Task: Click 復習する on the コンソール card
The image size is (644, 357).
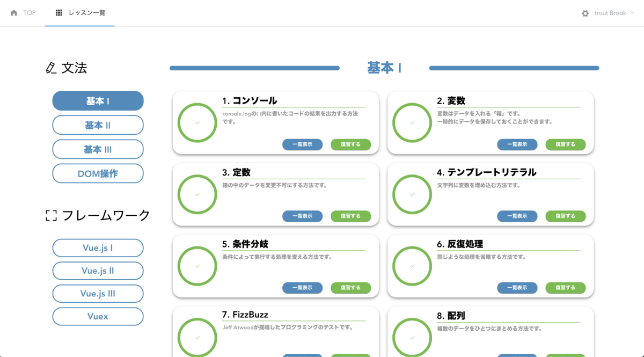Action: 351,144
